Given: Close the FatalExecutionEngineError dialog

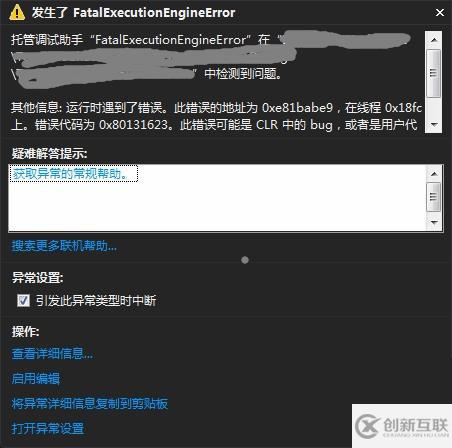Looking at the screenshot, I should [440, 13].
